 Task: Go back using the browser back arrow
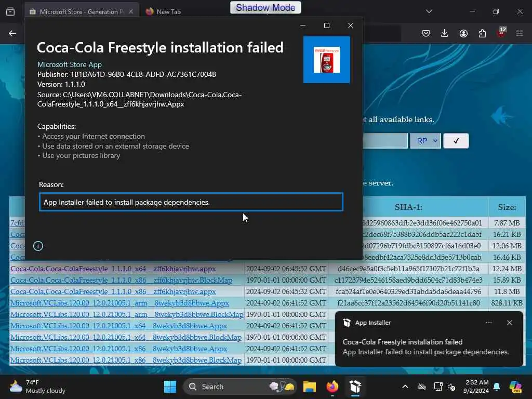point(12,33)
